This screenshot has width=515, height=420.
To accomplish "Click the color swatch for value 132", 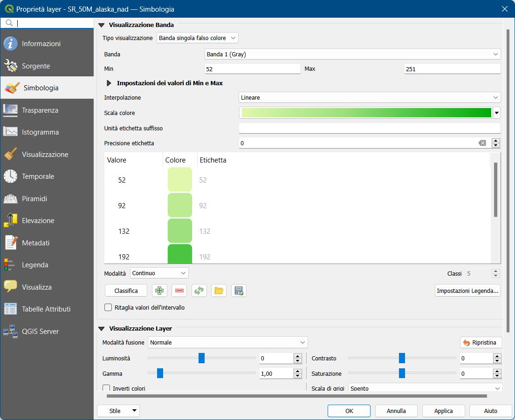I will [180, 230].
